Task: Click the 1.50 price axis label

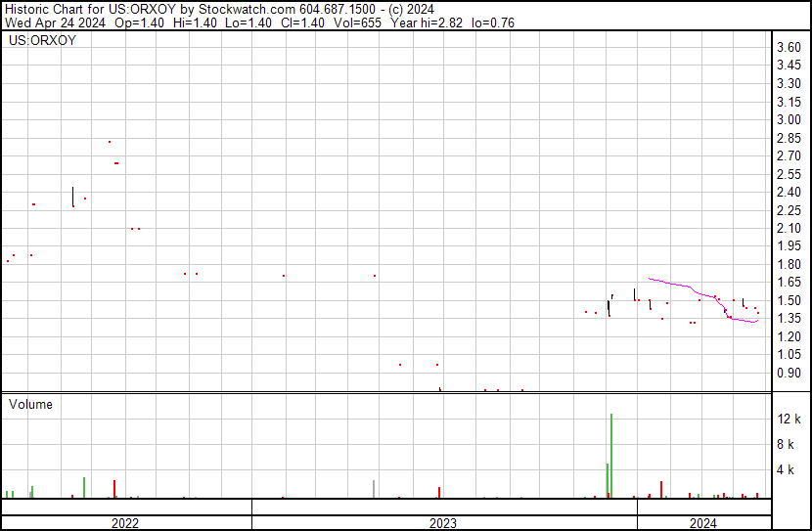Action: pos(789,300)
